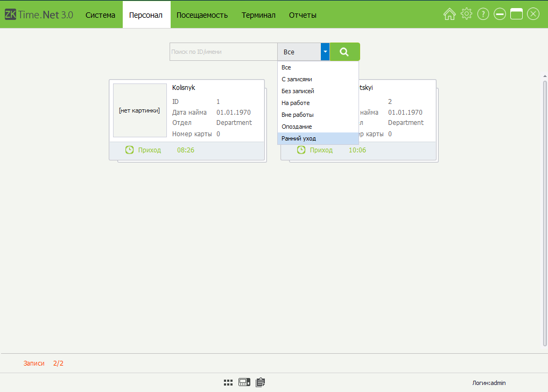Click 'Приход' label at 10:06
Image resolution: width=548 pixels, height=392 pixels.
point(321,150)
